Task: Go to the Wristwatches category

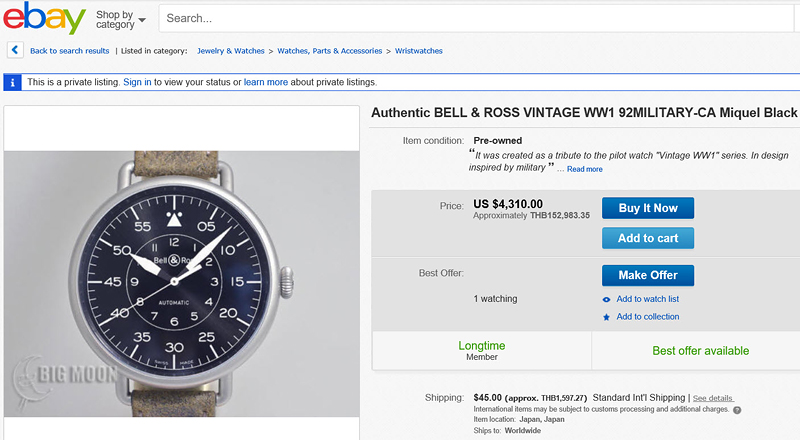Action: pyautogui.click(x=418, y=51)
